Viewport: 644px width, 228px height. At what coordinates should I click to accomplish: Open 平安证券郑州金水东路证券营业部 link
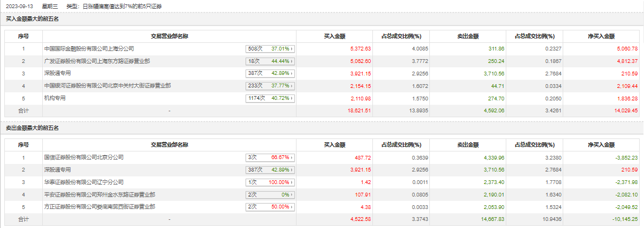[x=100, y=194]
